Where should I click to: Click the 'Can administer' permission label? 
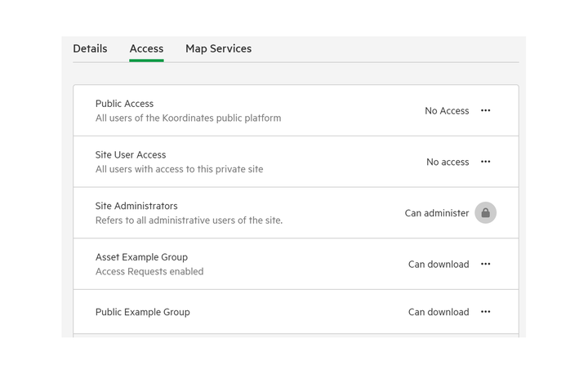click(x=436, y=213)
